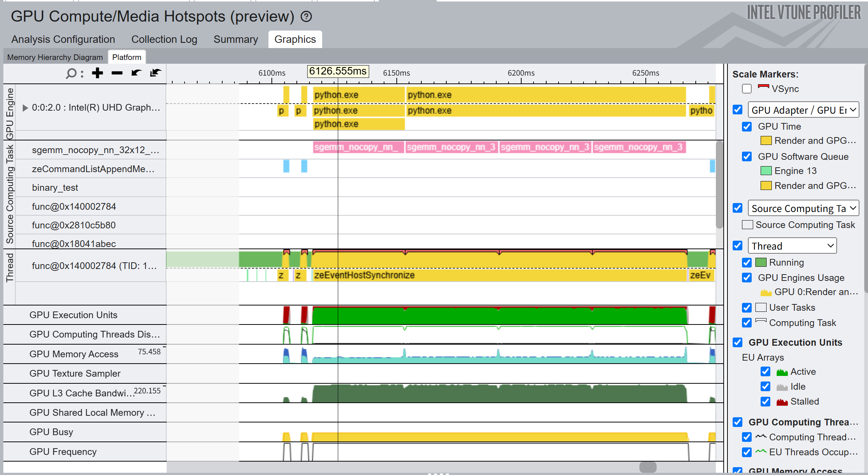Uncheck the Running checkbox

747,263
